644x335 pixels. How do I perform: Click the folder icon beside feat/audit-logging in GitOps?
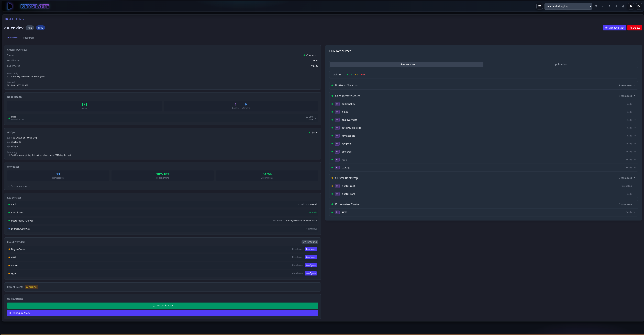(8, 138)
